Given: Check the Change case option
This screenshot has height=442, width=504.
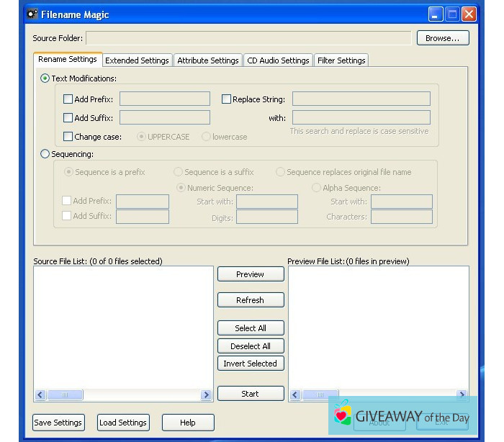Looking at the screenshot, I should click(x=68, y=137).
